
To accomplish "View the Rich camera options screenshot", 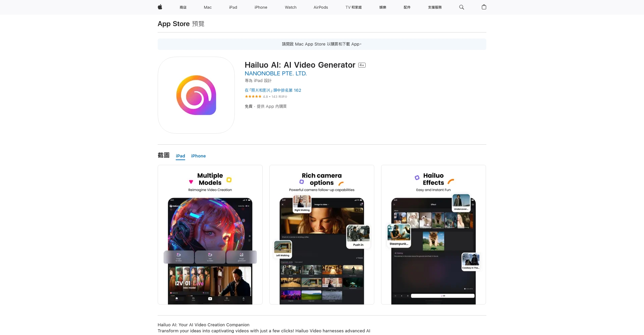I will pos(322,234).
